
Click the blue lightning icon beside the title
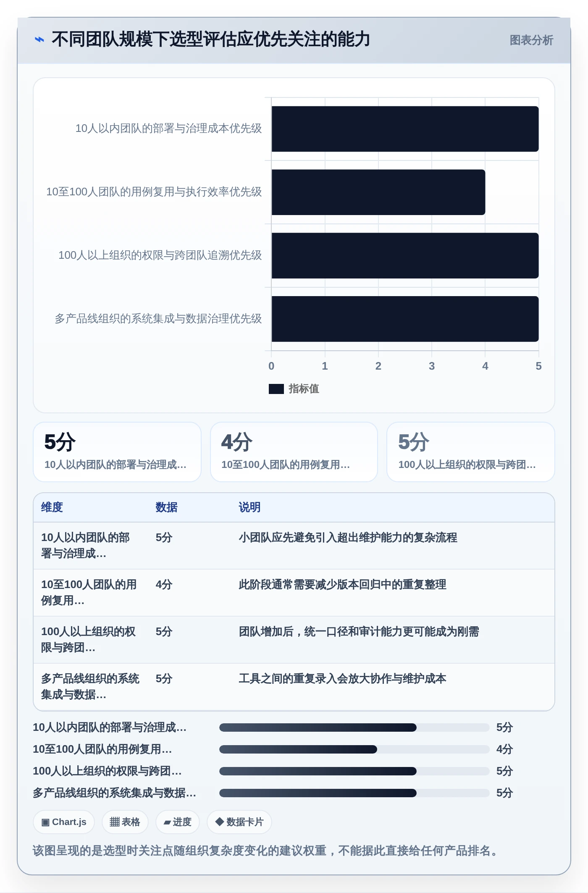(x=39, y=40)
